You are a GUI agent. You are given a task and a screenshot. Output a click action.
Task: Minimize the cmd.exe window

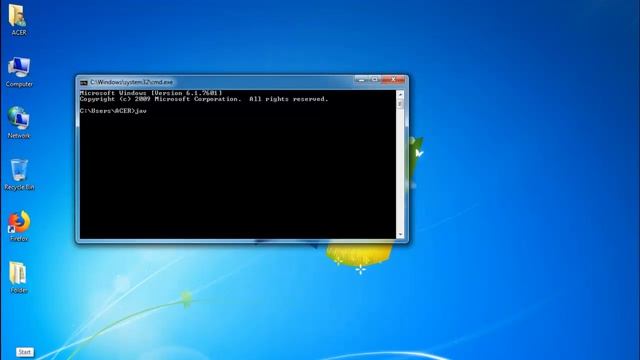point(362,80)
